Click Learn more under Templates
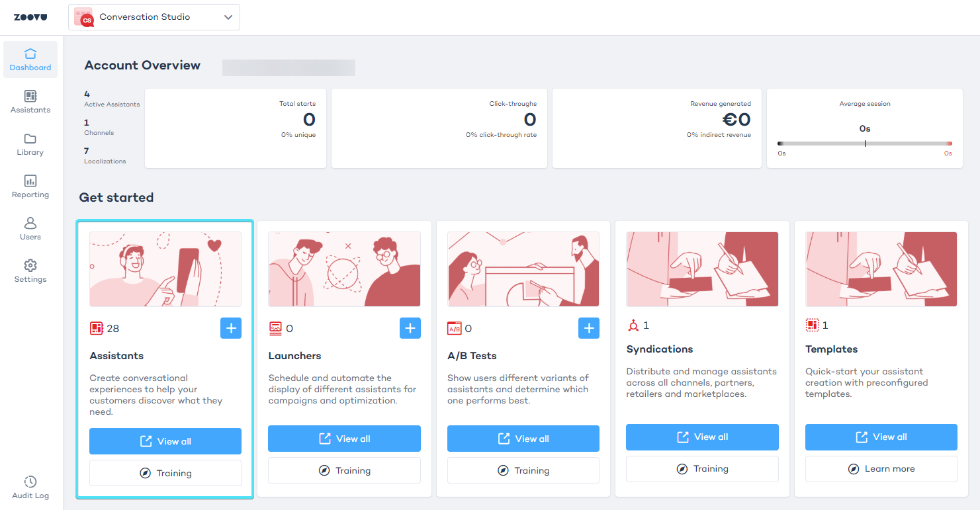This screenshot has width=980, height=510. pos(881,468)
